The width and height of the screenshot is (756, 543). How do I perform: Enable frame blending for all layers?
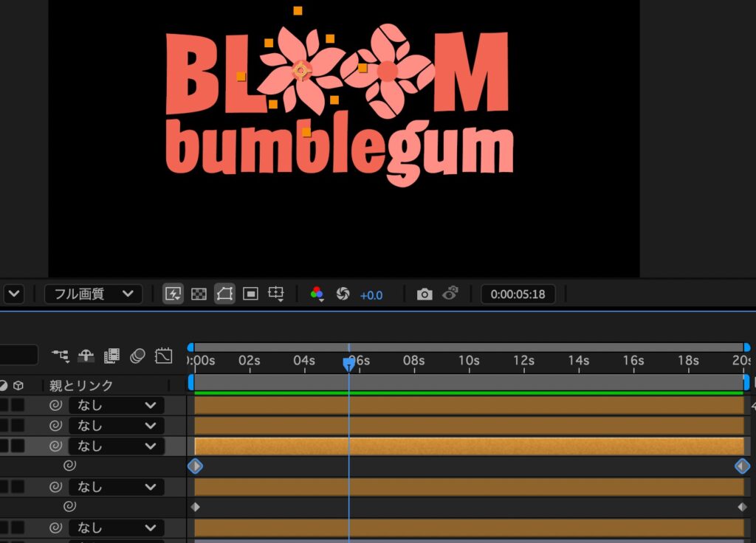(x=111, y=356)
